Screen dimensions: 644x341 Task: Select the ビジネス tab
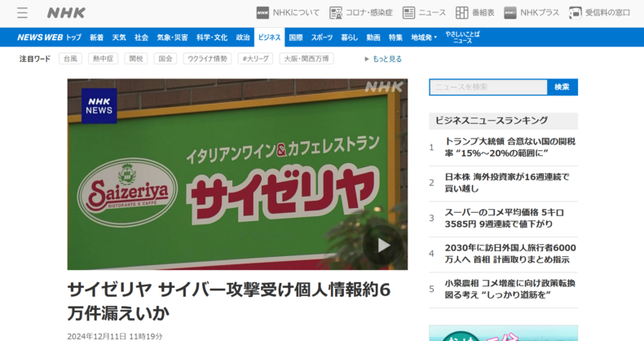[x=270, y=38]
